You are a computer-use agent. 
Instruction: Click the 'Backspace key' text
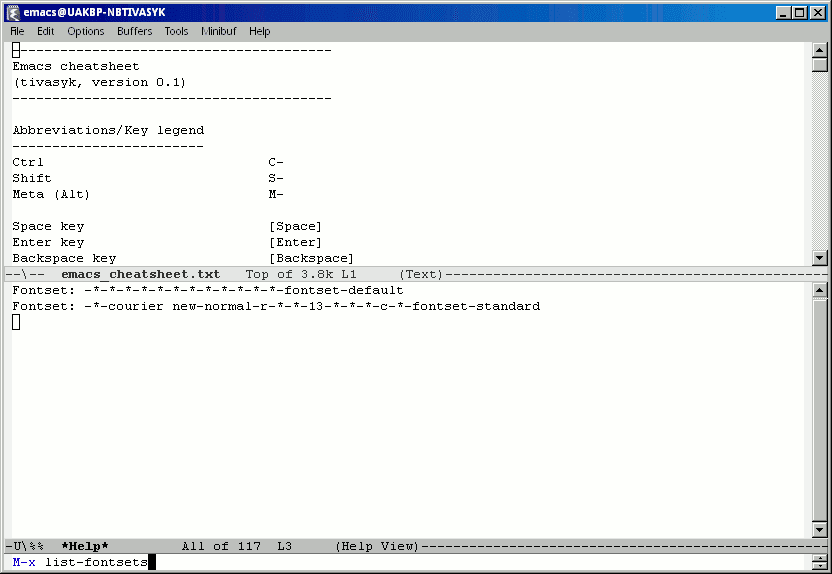pos(64,258)
